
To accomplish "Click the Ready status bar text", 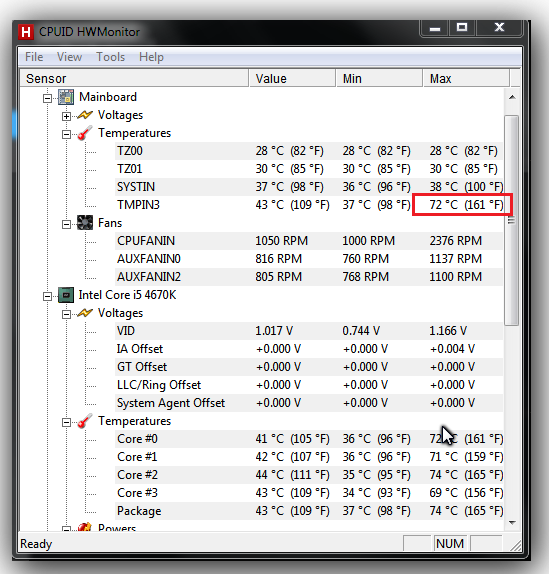I will click(36, 544).
